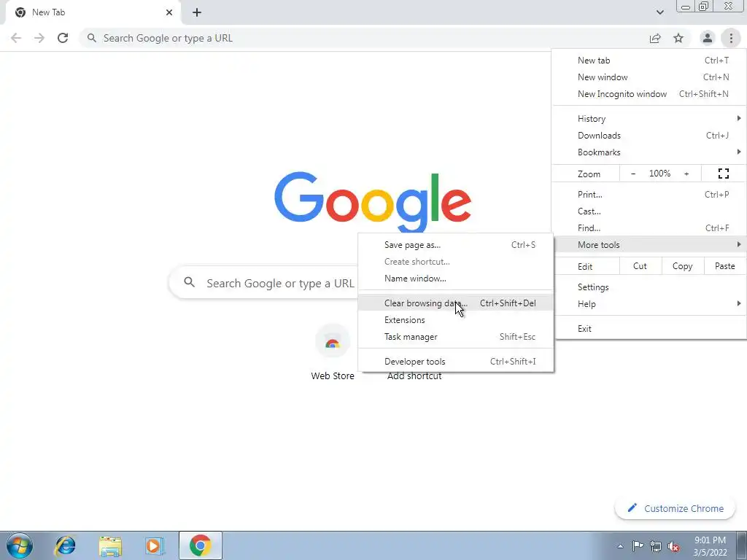Viewport: 747px width, 560px height.
Task: Expand the History submenu
Action: coord(649,119)
